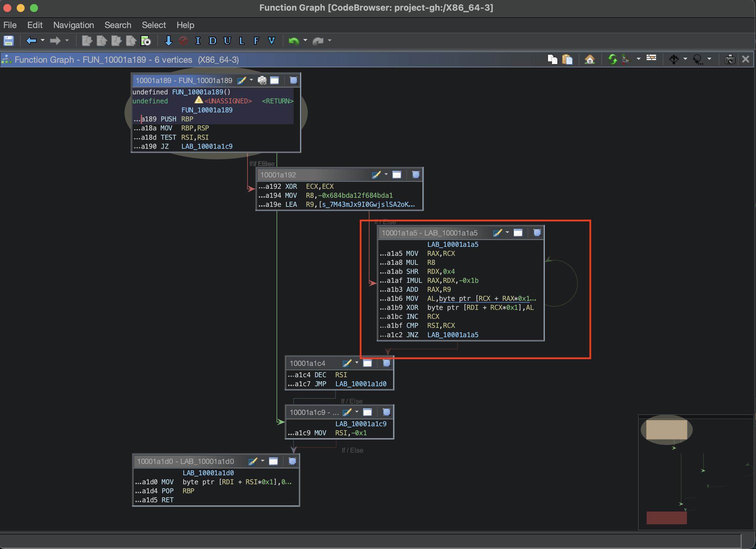This screenshot has width=756, height=549.
Task: Open the block focus mode dropdown
Action: tap(709, 59)
